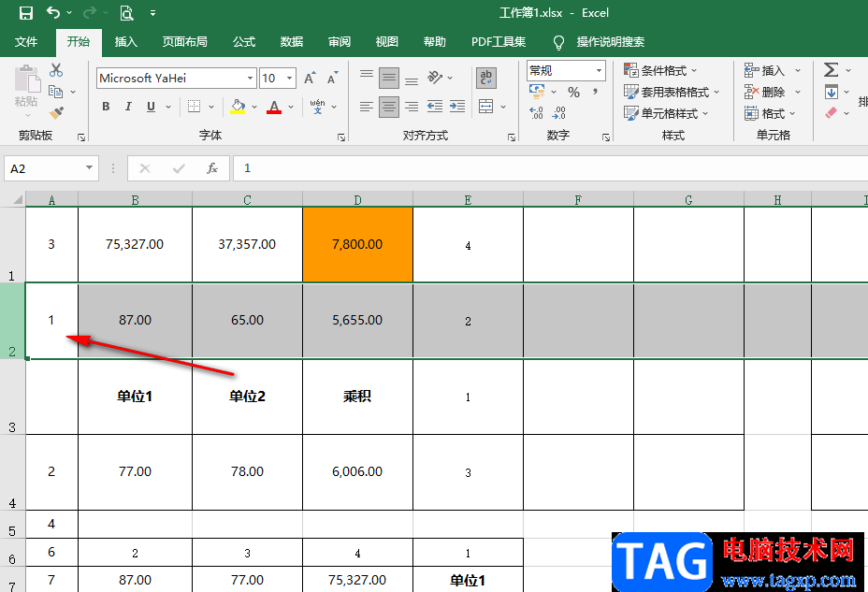Click the align right icon
The image size is (868, 592).
pyautogui.click(x=412, y=107)
